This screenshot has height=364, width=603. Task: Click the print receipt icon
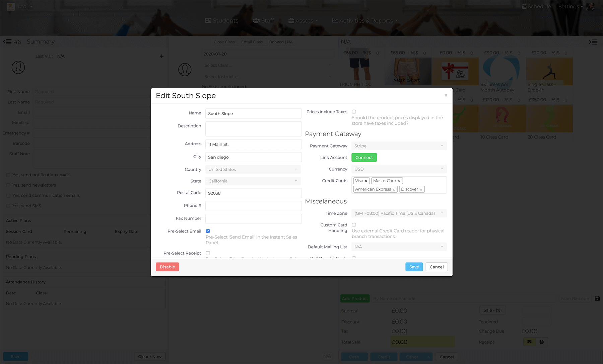pyautogui.click(x=542, y=342)
